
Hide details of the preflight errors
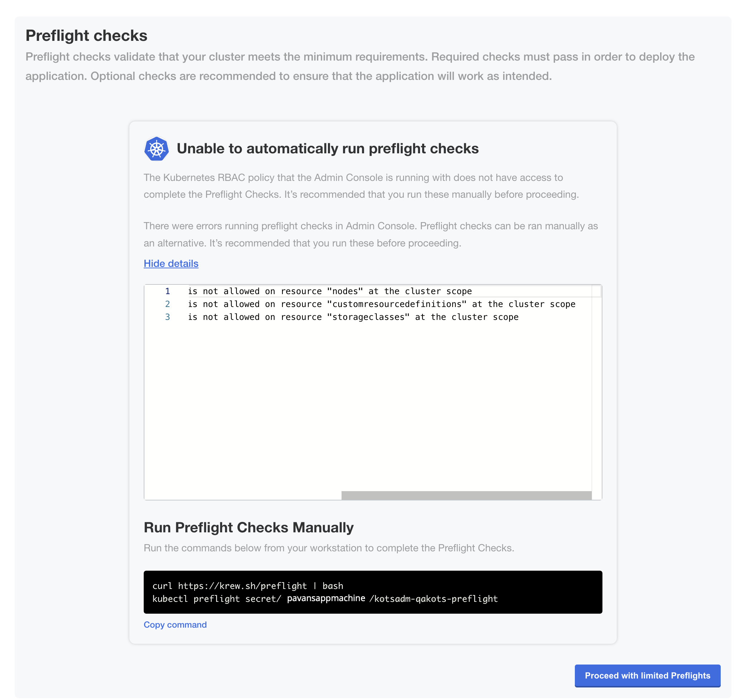[x=171, y=263]
